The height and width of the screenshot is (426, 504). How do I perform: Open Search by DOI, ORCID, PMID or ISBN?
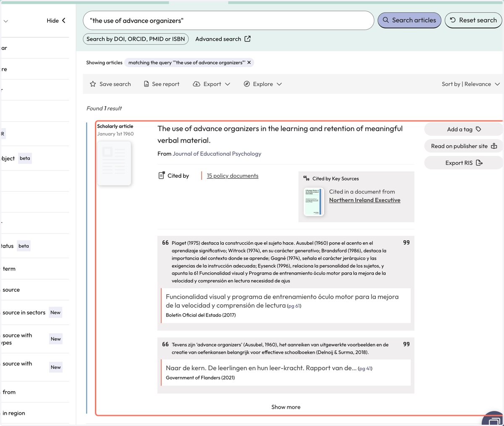[136, 39]
